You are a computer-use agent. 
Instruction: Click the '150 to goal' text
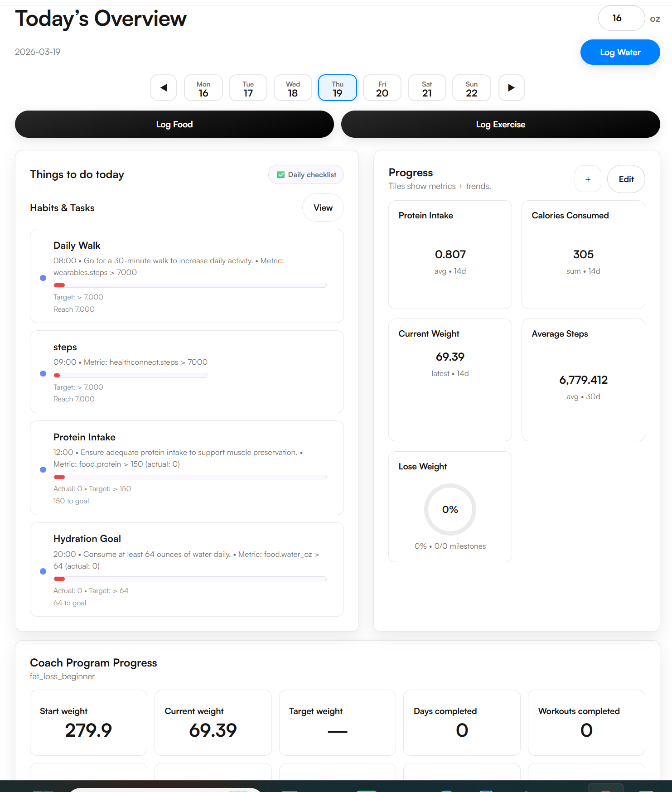tap(71, 501)
